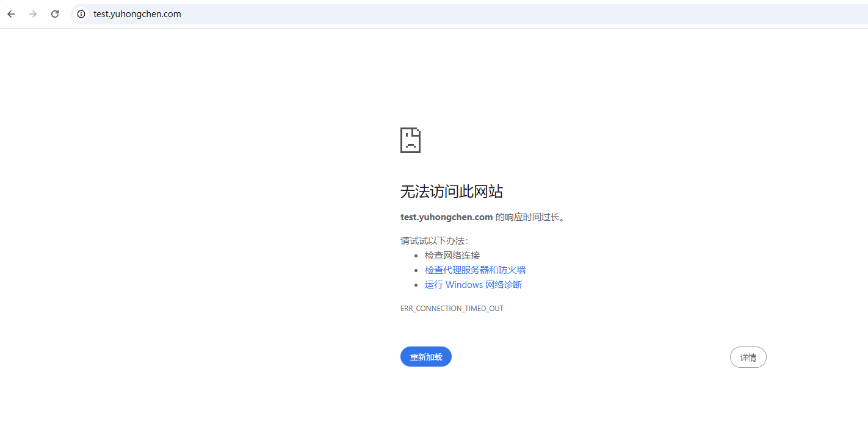Click the bold test.yuhongchen.com text in message
The height and width of the screenshot is (427, 868).
click(x=446, y=217)
